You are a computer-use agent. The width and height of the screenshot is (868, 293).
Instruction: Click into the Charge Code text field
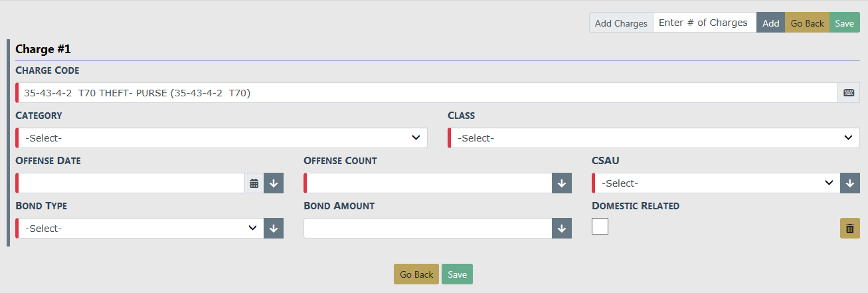click(x=426, y=93)
